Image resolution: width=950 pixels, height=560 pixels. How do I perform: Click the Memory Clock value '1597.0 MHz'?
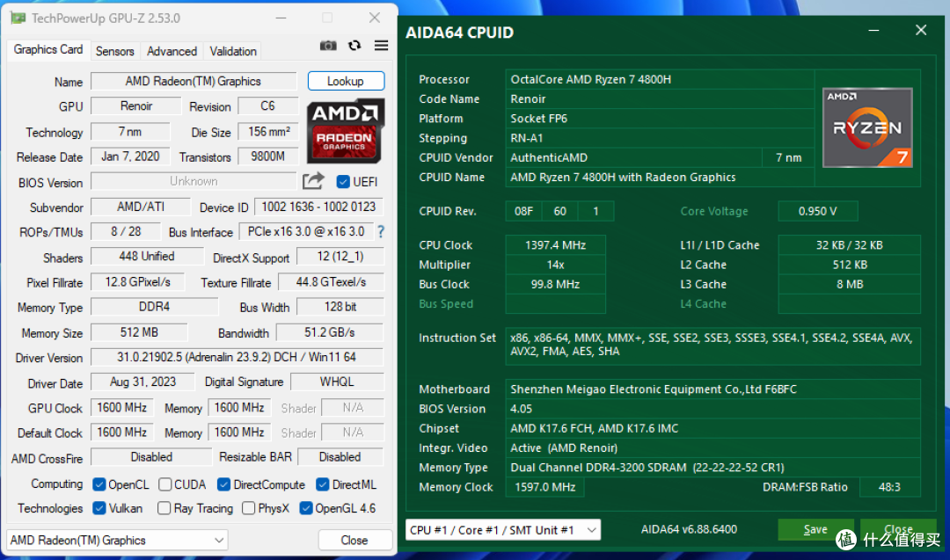544,487
